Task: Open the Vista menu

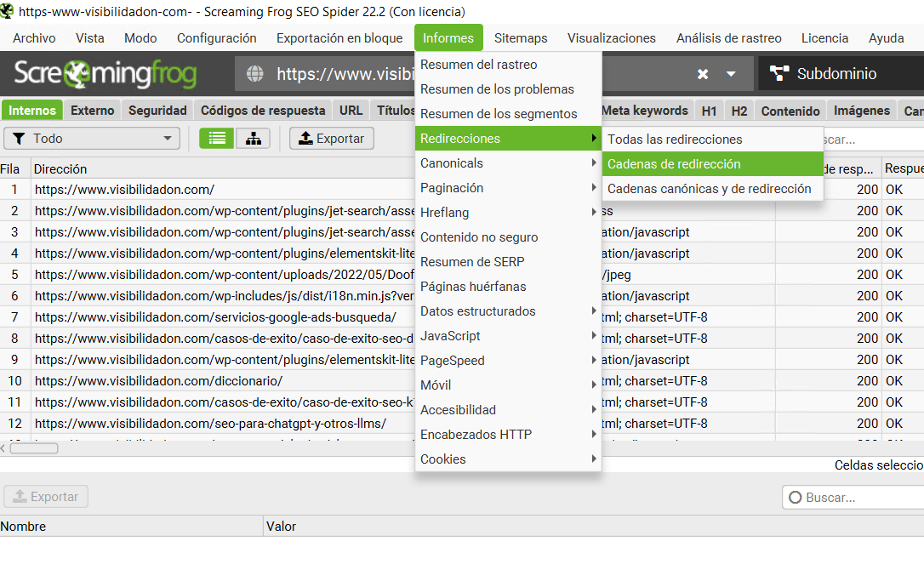Action: (x=89, y=37)
